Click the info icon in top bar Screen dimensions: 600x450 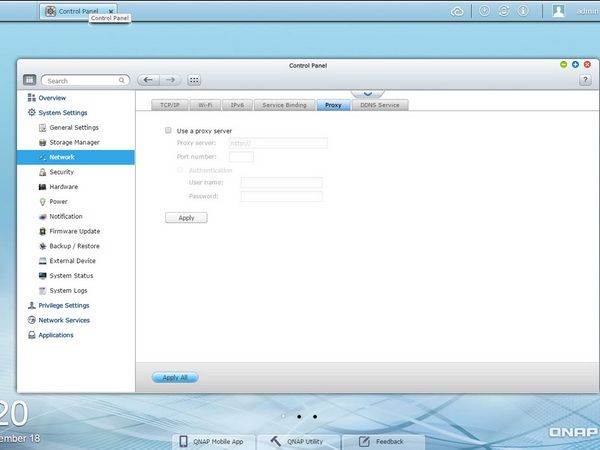point(523,11)
